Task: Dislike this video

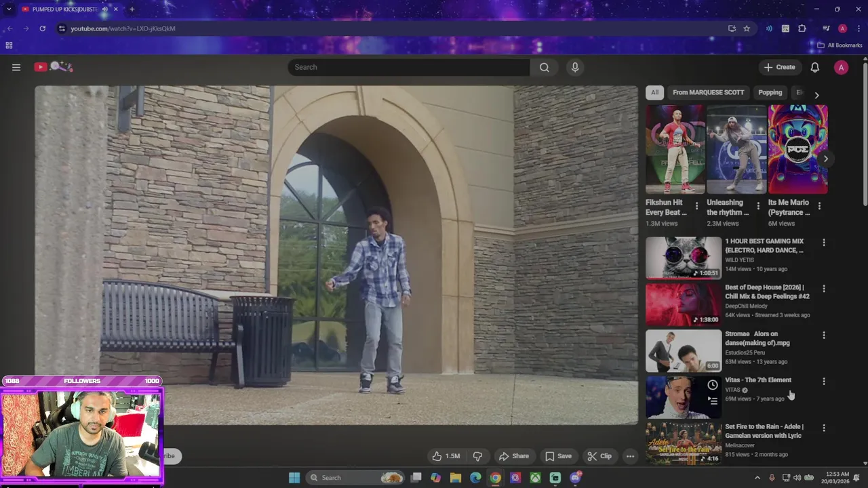Action: coord(477,456)
